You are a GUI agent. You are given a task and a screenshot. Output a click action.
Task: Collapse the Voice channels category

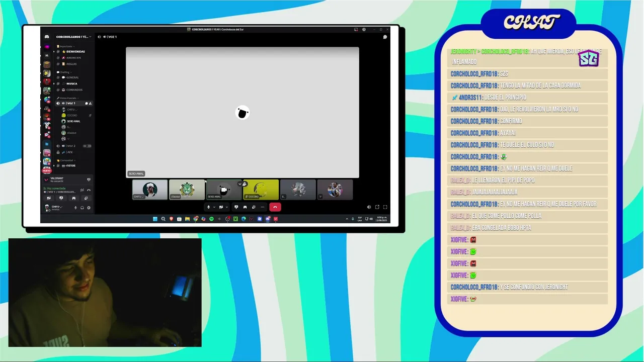[68, 98]
